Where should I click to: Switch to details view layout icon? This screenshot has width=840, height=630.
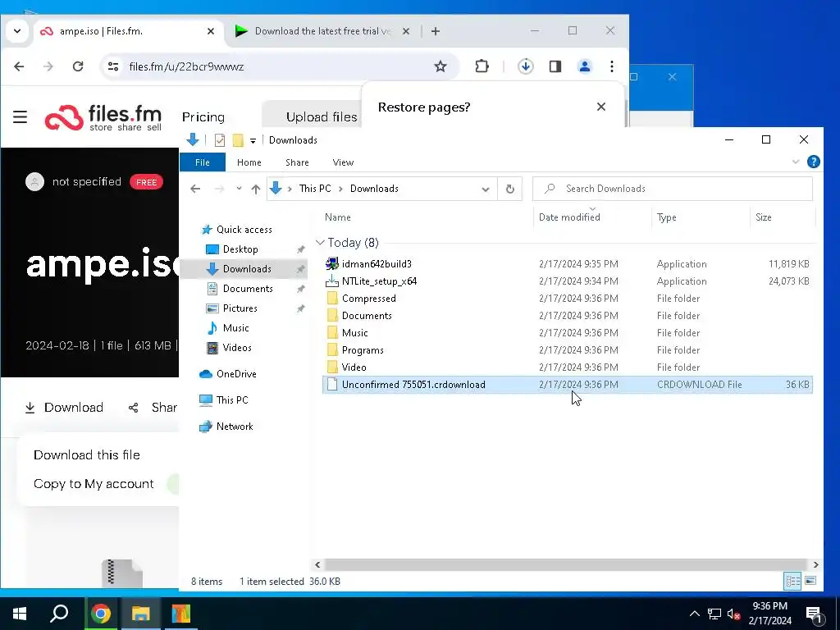click(x=793, y=582)
